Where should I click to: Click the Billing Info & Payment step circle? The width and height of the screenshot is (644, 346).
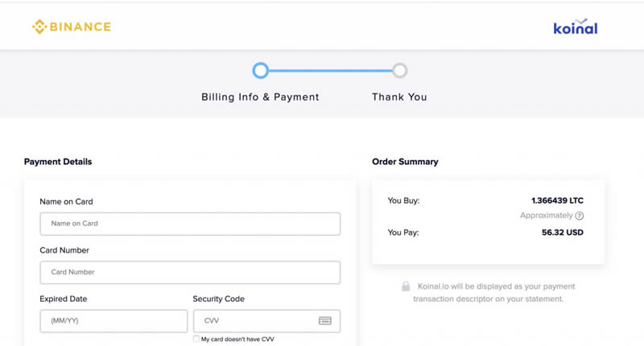point(260,71)
